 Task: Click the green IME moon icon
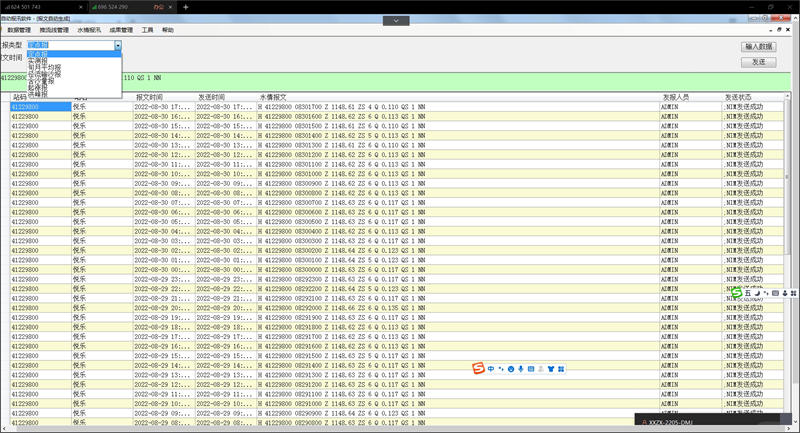758,293
